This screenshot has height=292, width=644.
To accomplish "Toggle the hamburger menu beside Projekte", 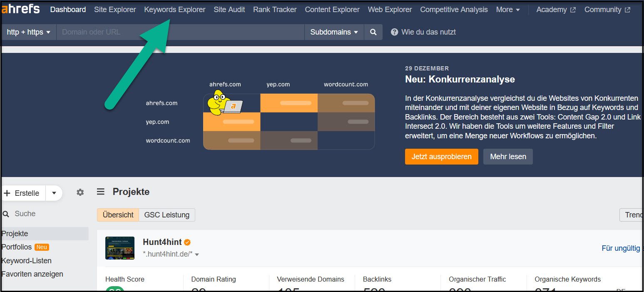I will pos(101,192).
